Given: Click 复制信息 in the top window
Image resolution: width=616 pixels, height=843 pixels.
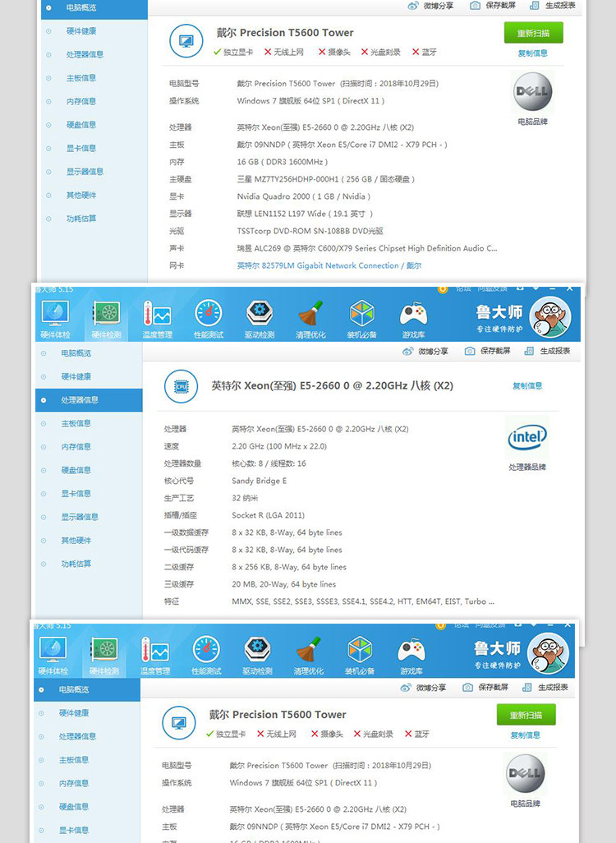Looking at the screenshot, I should [533, 53].
